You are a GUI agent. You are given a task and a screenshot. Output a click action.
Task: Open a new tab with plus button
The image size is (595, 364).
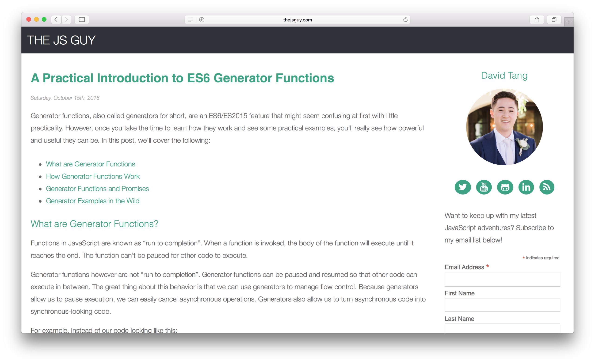tap(569, 22)
